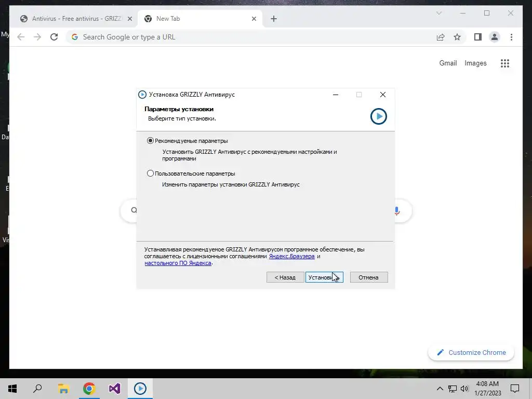Open Visual Studio from the taskbar
Screen dimensions: 532x399
click(x=115, y=389)
